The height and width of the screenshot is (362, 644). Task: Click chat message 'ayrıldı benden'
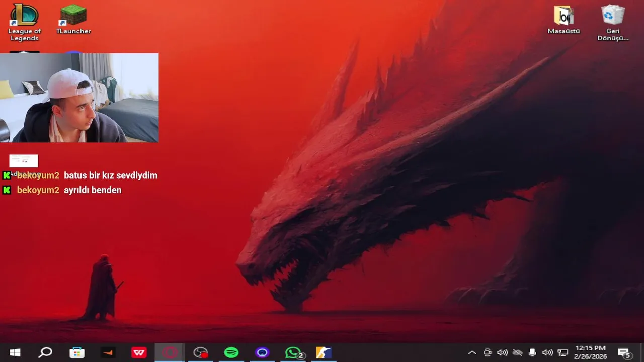pyautogui.click(x=93, y=190)
